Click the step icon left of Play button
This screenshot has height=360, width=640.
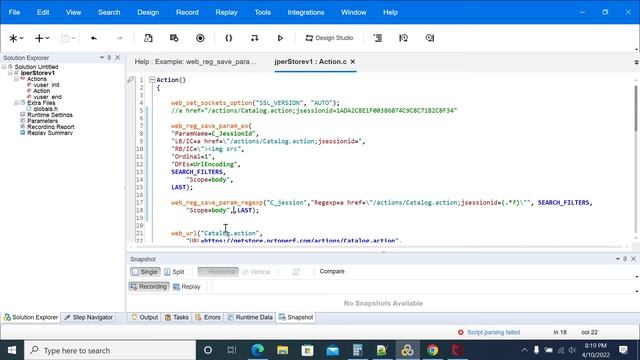click(x=254, y=38)
